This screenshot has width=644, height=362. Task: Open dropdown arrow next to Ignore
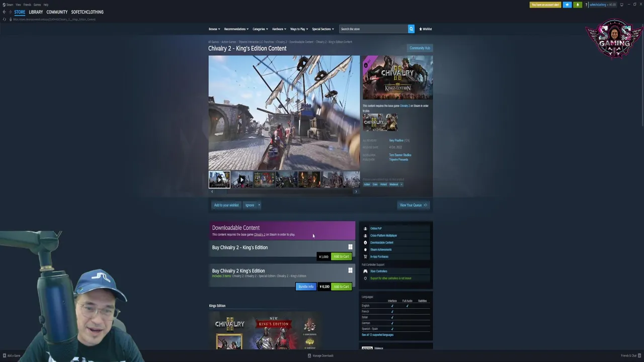[259, 205]
